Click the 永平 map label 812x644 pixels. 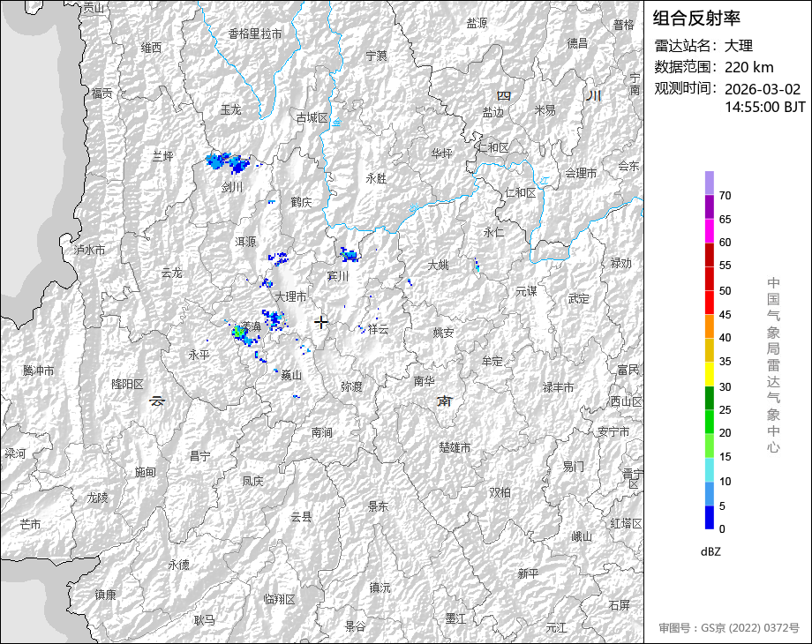(199, 356)
